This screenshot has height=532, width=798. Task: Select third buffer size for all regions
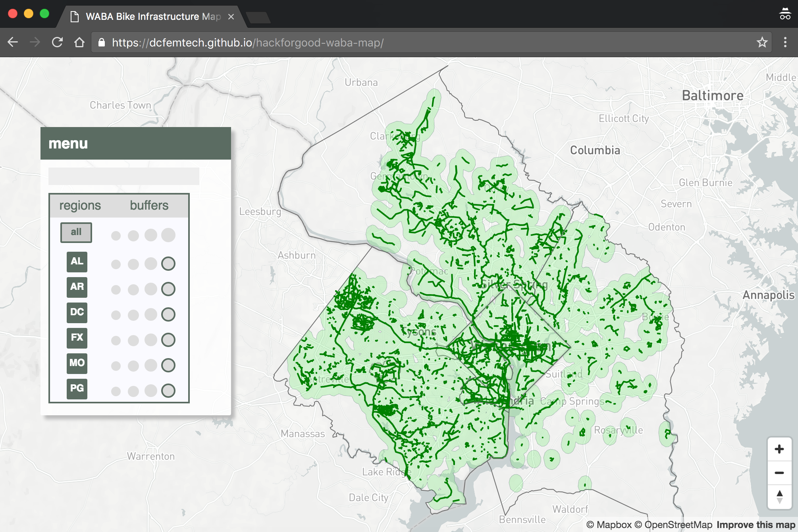pos(151,235)
